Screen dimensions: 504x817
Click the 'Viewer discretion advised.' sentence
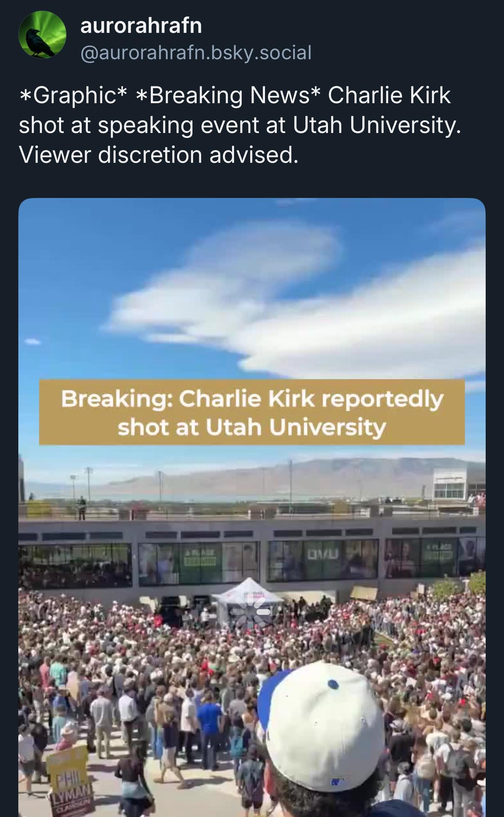(x=158, y=155)
